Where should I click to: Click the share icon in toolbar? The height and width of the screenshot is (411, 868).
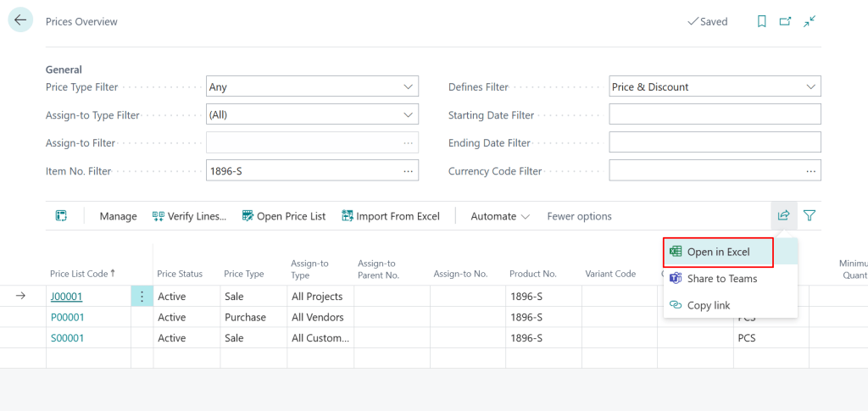[783, 216]
